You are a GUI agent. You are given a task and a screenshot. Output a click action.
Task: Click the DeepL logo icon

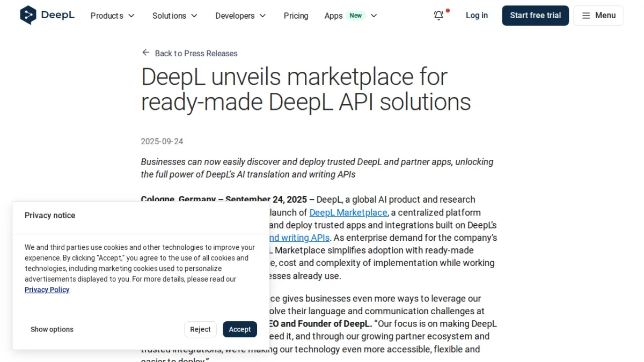tap(28, 15)
